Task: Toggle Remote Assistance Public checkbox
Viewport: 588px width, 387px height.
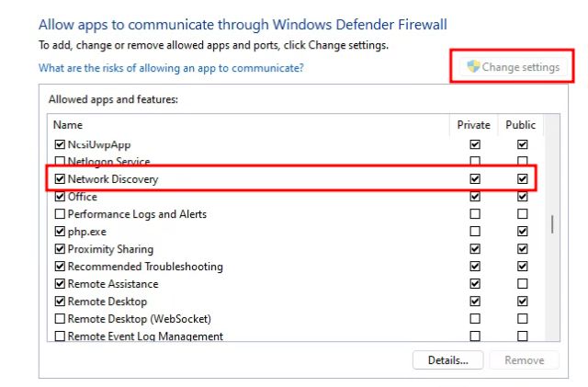Action: pyautogui.click(x=523, y=284)
